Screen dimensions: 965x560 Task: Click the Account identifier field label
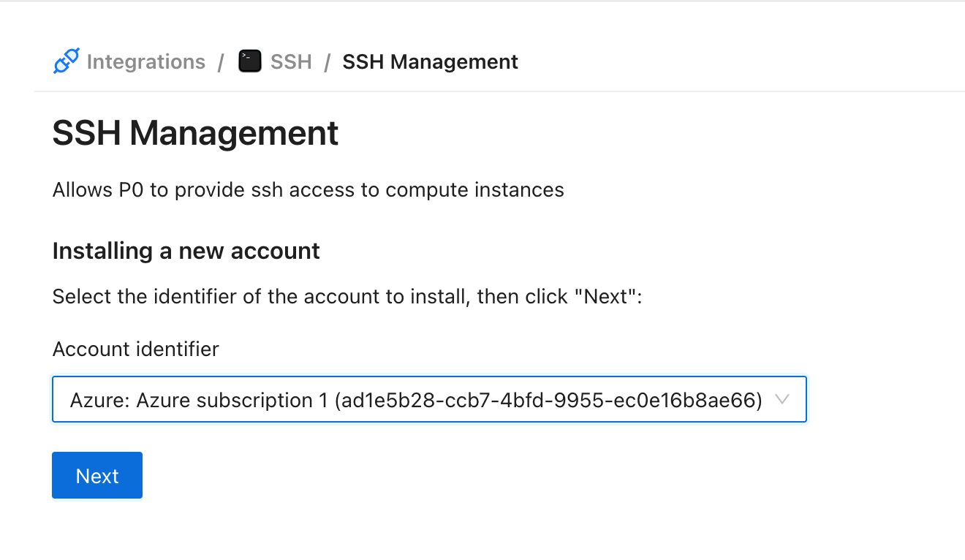coord(135,349)
